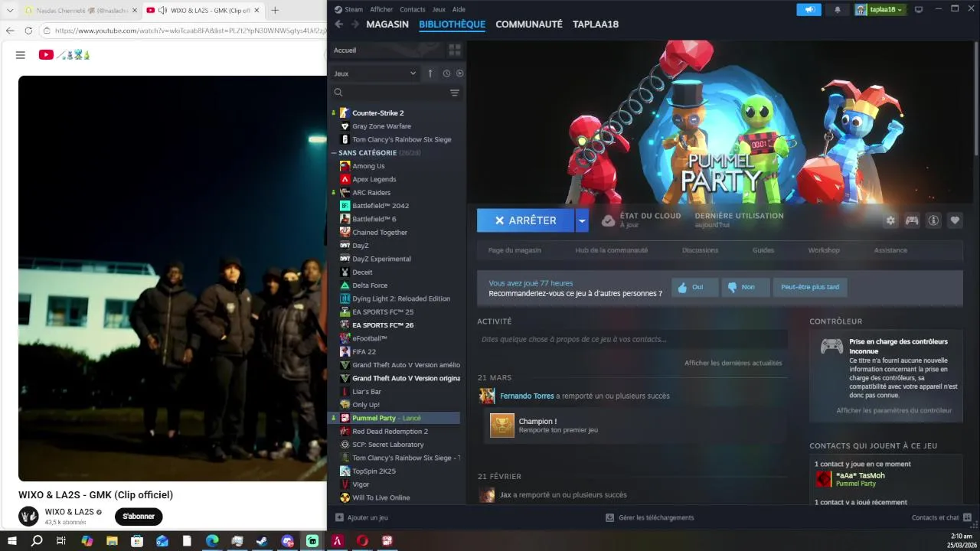Switch library to grid collections view

pyautogui.click(x=455, y=50)
